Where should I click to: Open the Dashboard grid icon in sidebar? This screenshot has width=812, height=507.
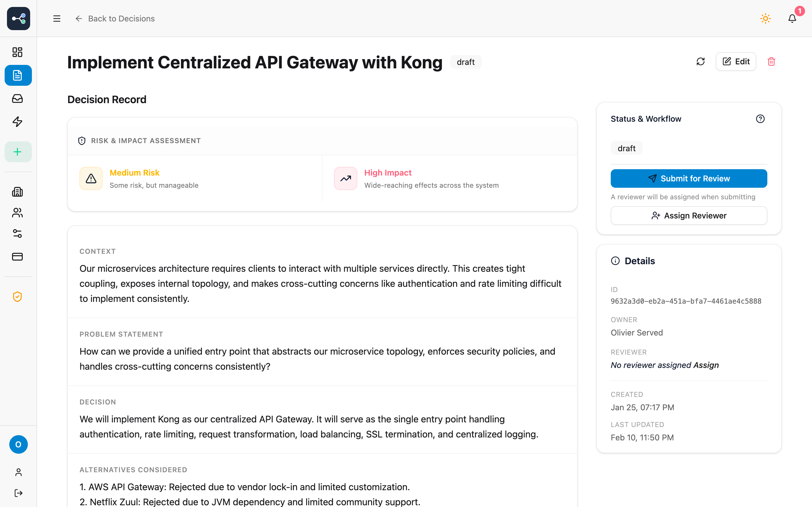(18, 52)
